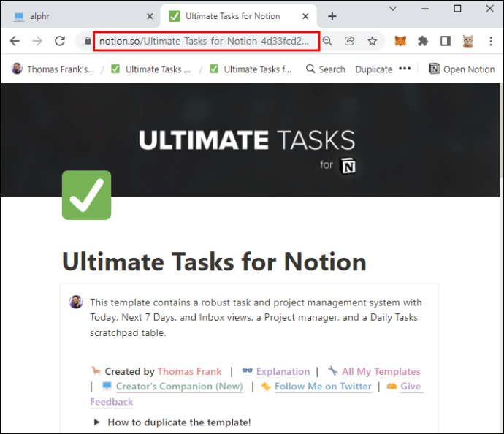Open Chrome three-dot menu

pyautogui.click(x=491, y=41)
